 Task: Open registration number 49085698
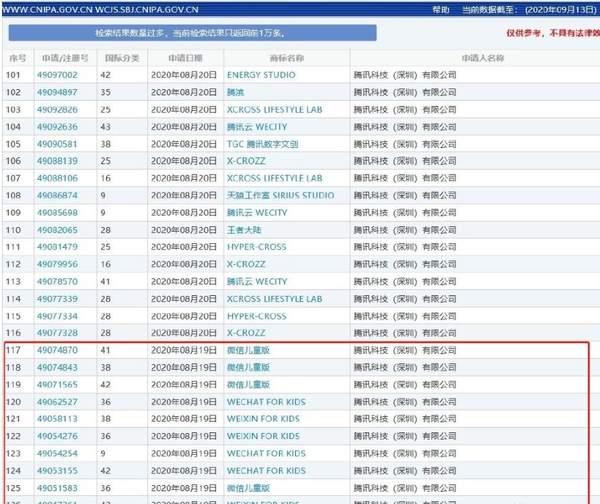point(57,212)
